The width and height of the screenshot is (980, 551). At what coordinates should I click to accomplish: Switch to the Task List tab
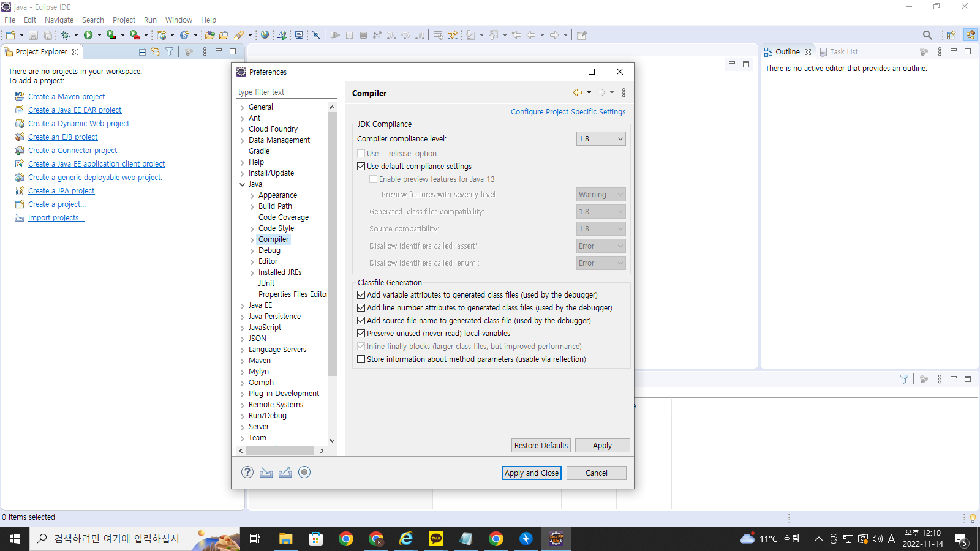839,52
